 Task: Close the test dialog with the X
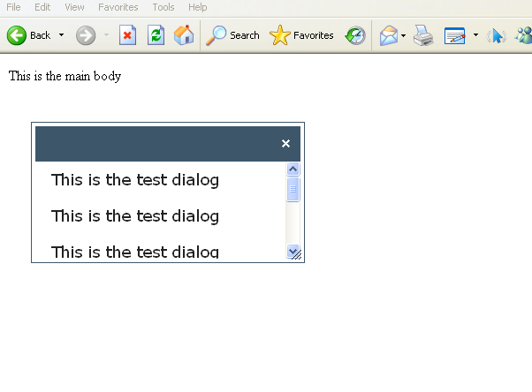(x=285, y=144)
